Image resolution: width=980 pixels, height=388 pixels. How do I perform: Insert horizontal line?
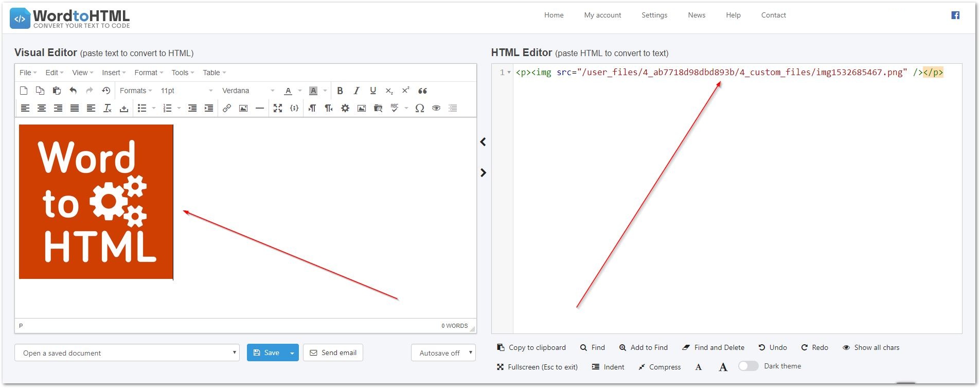tap(260, 108)
